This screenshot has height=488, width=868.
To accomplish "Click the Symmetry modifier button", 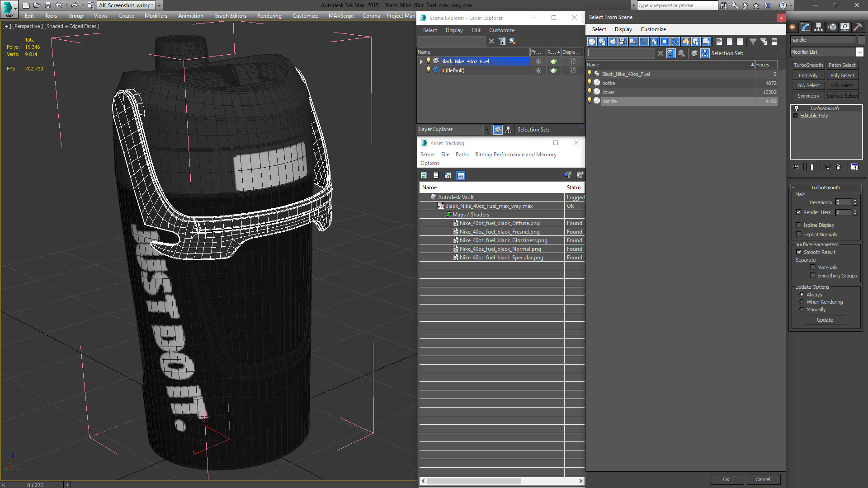I will click(808, 96).
